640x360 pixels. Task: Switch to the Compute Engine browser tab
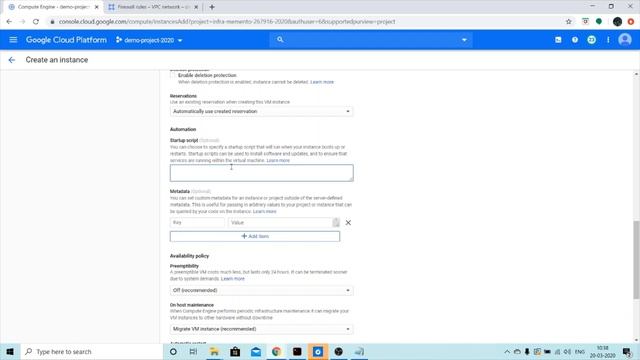click(53, 7)
